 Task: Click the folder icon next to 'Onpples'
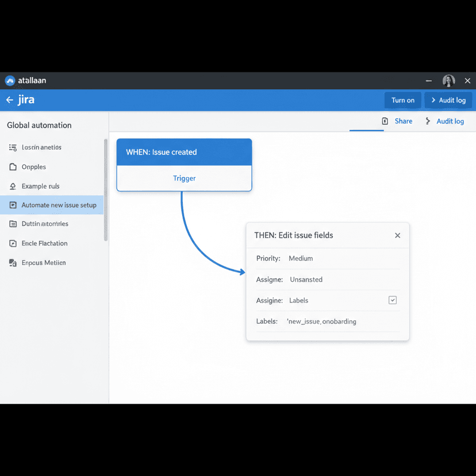(x=13, y=167)
